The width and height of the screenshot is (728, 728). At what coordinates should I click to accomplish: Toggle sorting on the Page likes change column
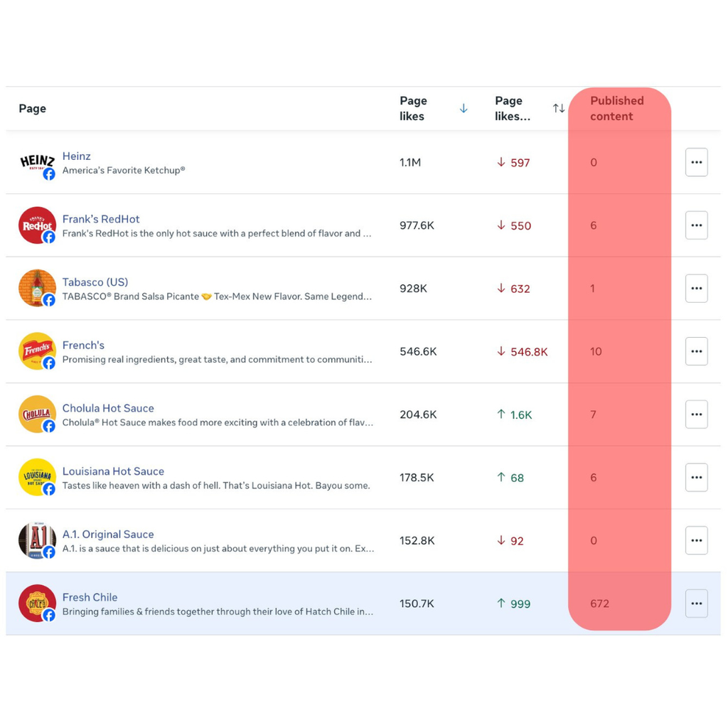tap(559, 109)
